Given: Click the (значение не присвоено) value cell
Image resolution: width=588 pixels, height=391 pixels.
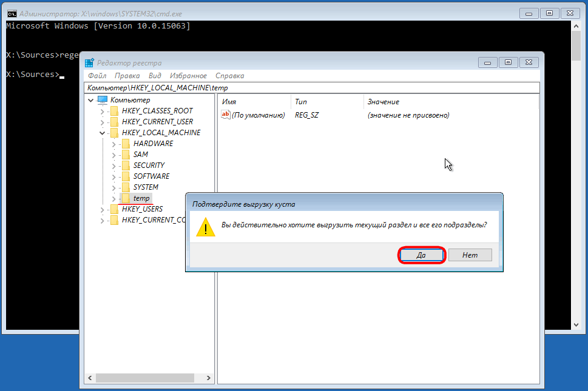Looking at the screenshot, I should click(408, 115).
